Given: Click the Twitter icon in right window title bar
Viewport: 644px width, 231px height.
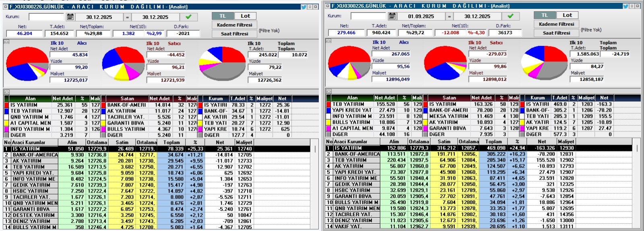Looking at the screenshot, I should tap(625, 6).
